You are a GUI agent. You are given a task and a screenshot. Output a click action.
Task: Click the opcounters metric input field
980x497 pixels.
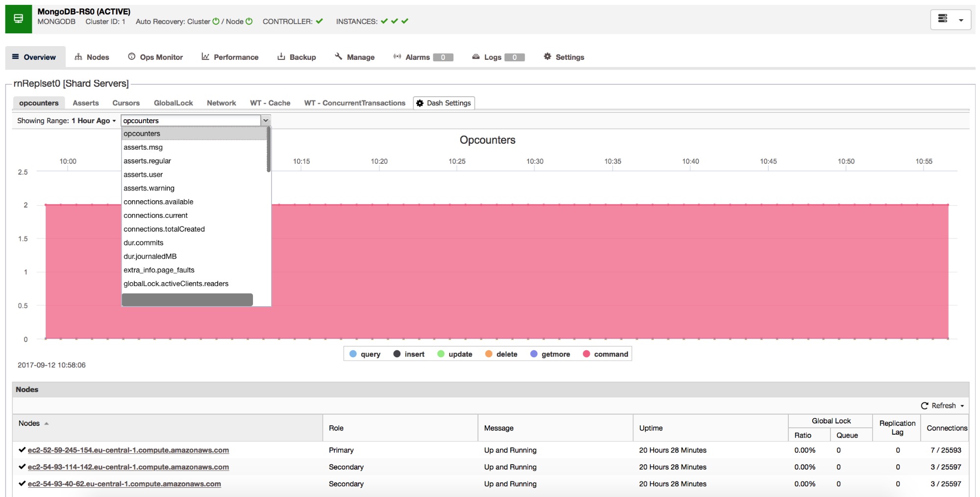click(x=191, y=121)
